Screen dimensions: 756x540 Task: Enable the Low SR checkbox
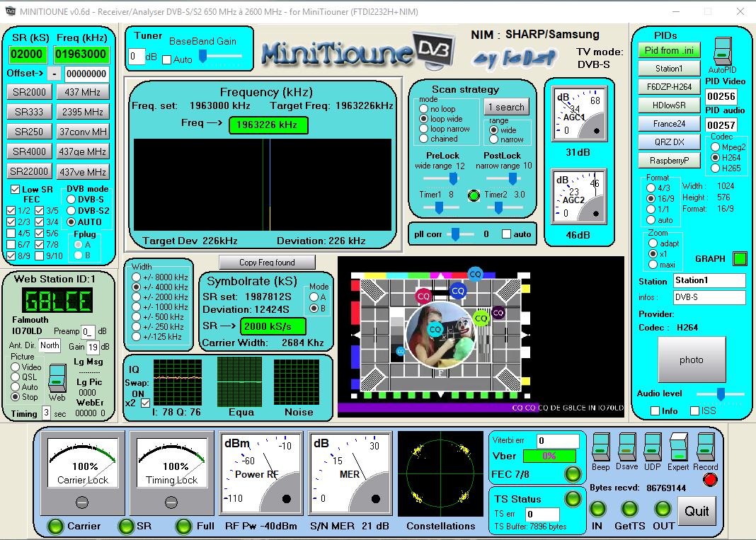tap(15, 190)
